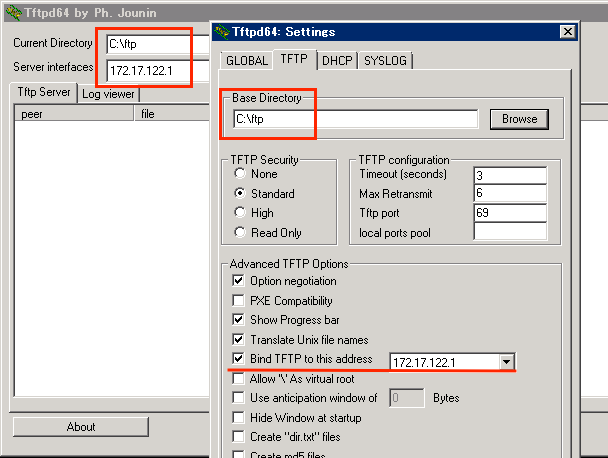Select the Tftp Server tab in main window
Image resolution: width=608 pixels, height=458 pixels.
[44, 92]
